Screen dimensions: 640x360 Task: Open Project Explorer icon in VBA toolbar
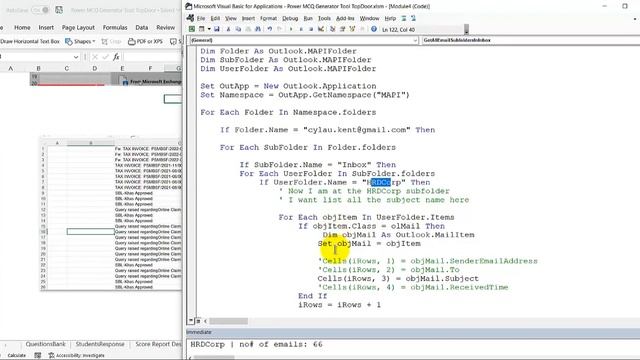[332, 29]
